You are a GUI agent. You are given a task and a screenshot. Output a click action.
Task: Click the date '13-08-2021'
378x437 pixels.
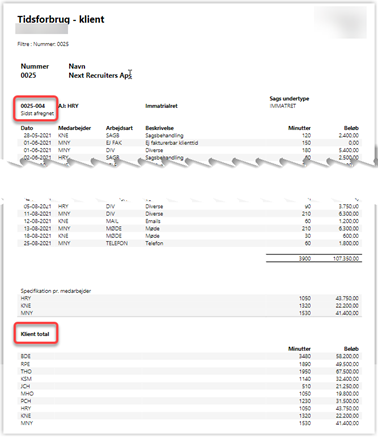pyautogui.click(x=38, y=228)
